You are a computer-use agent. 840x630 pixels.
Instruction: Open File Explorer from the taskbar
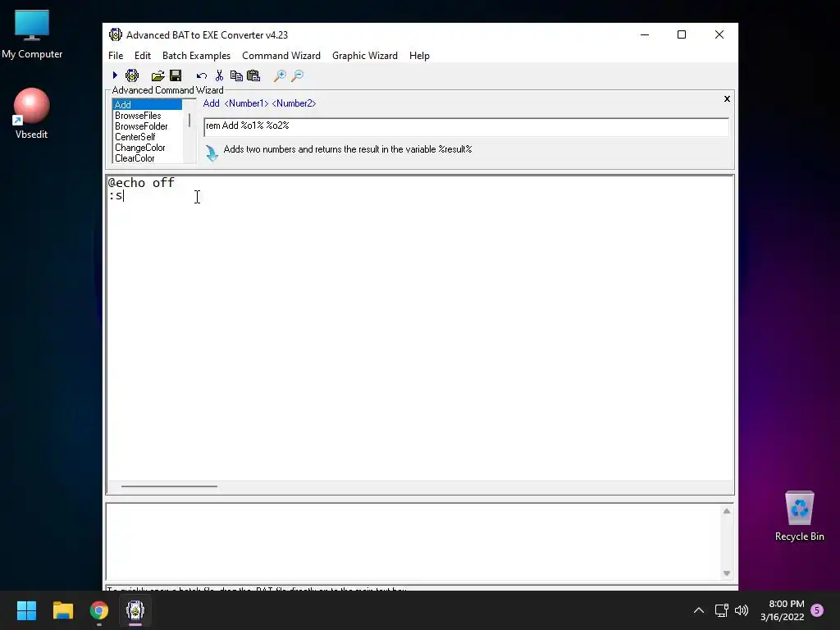click(62, 610)
